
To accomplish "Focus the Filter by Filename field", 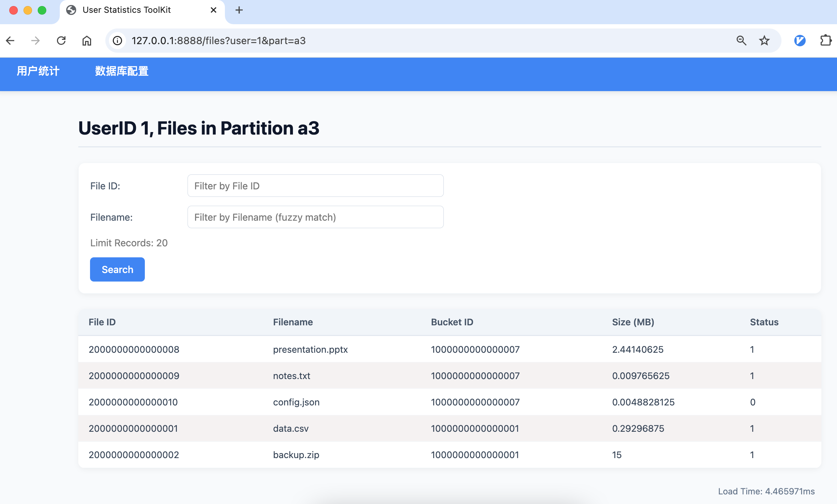I will pos(315,217).
